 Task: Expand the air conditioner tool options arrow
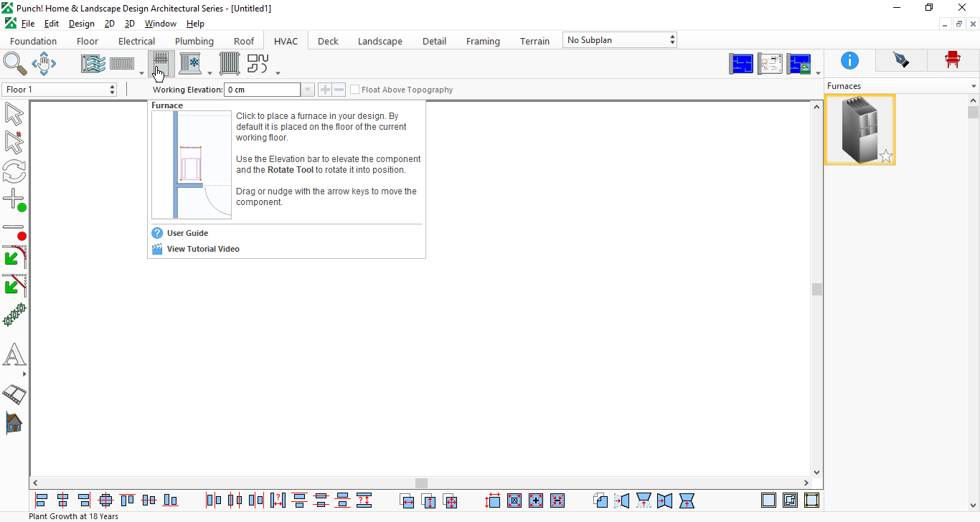click(x=209, y=72)
